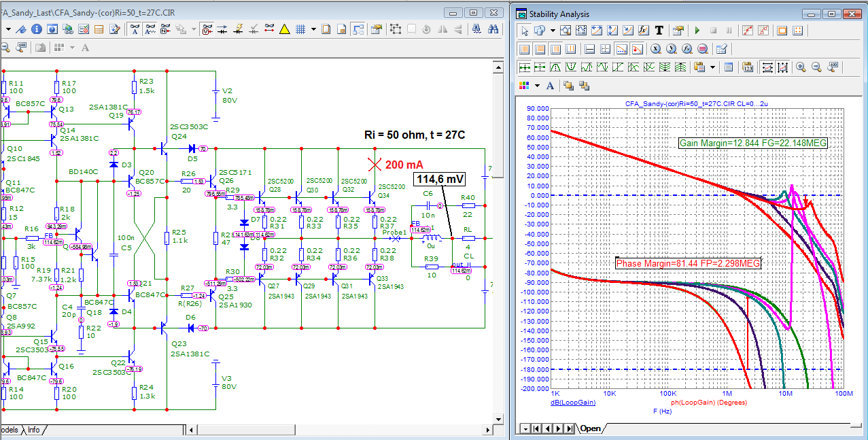Screen dimensions: 868x440
Task: Expand the grid options dropdown in schematic toolbar
Action: point(313,29)
